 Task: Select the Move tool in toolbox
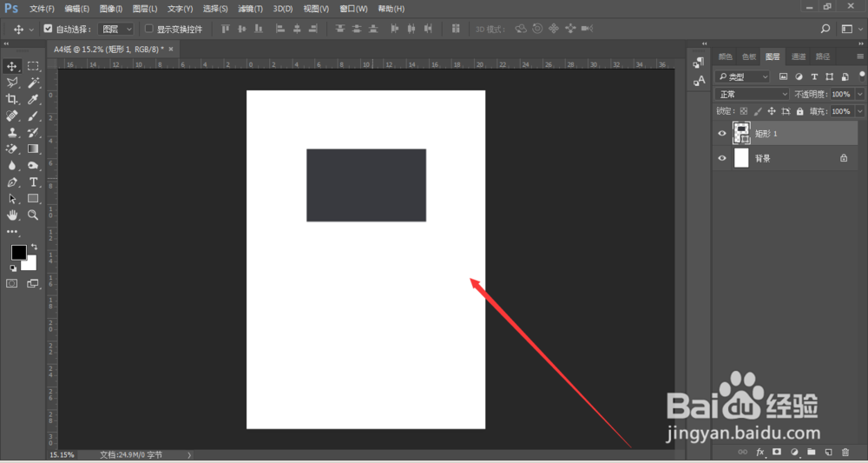(x=11, y=67)
